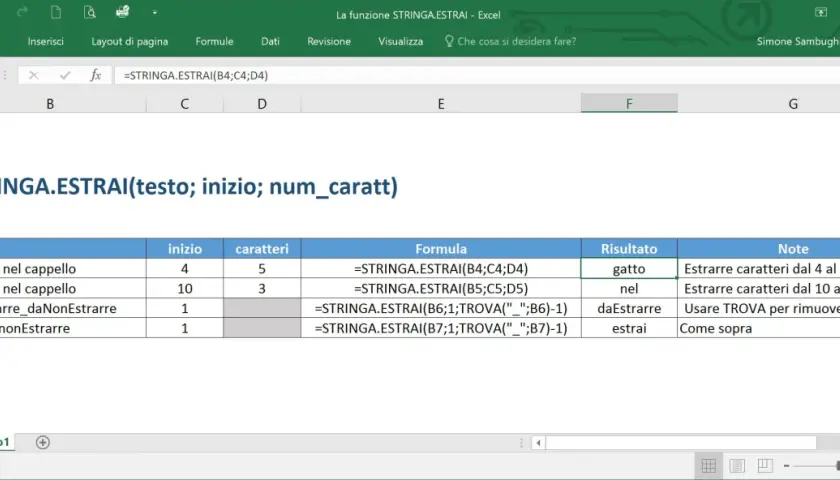
Task: Select column D header
Action: (262, 104)
